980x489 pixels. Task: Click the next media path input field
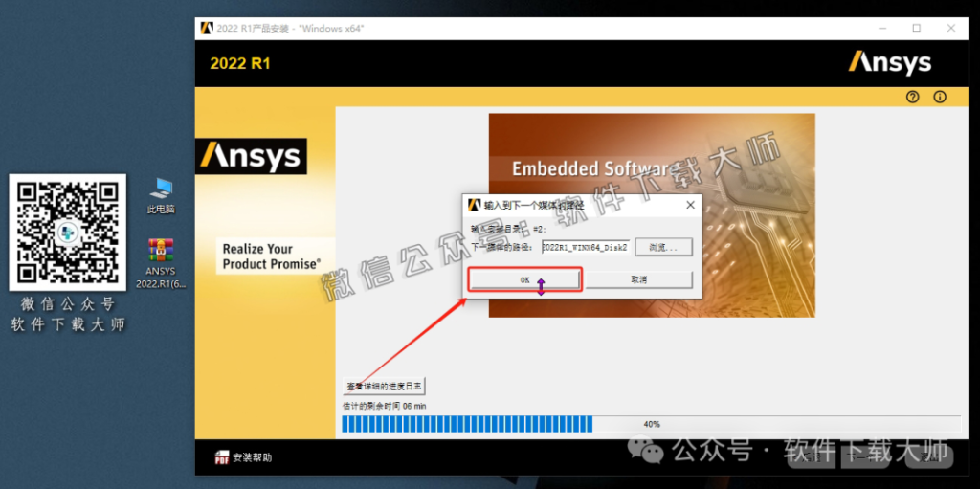point(586,247)
